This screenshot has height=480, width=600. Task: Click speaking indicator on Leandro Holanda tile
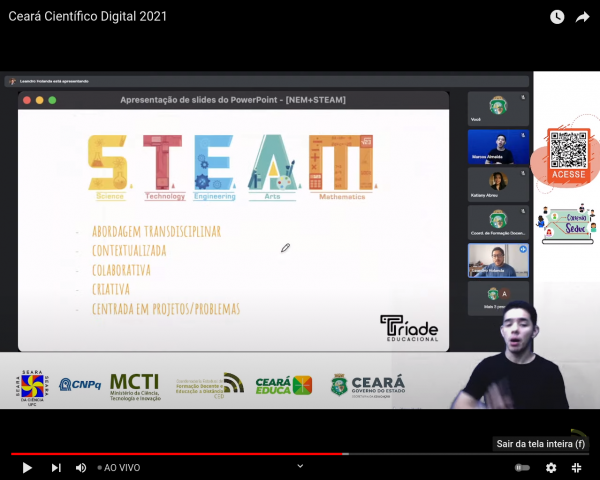523,249
